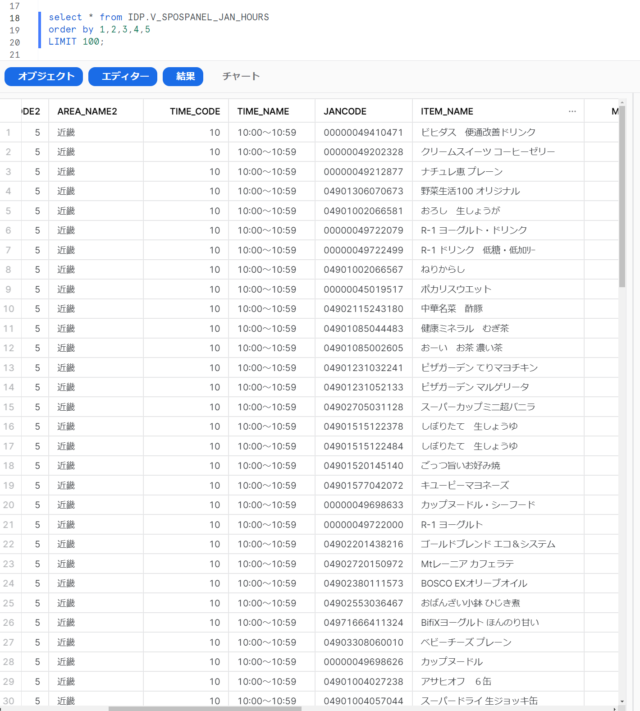
Task: Select cell おろし 生しょうが
Action: pyautogui.click(x=498, y=211)
